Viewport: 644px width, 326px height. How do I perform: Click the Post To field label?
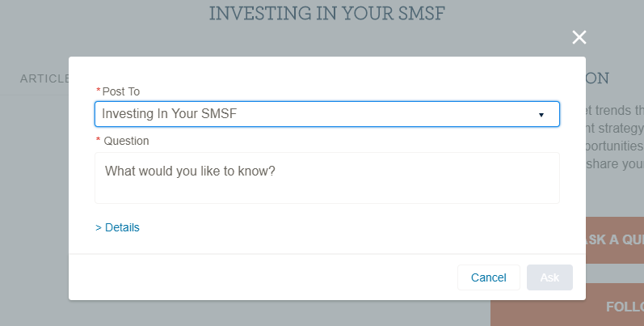pyautogui.click(x=121, y=91)
